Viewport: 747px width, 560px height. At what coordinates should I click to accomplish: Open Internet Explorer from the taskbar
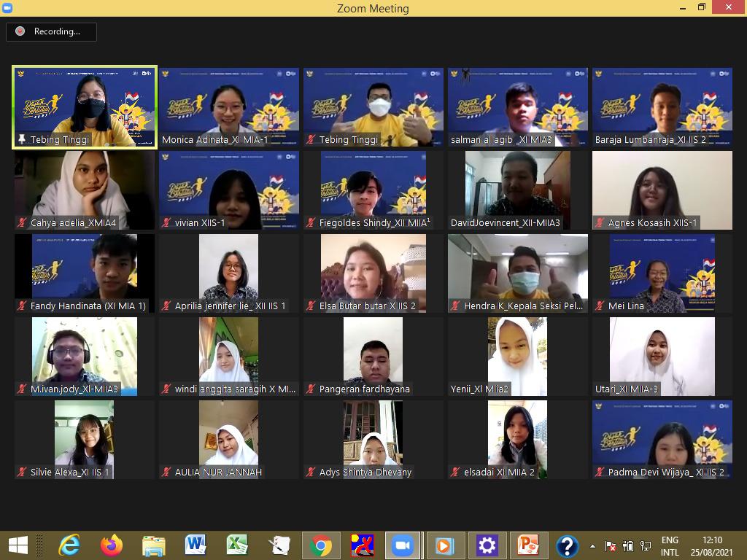tap(69, 545)
